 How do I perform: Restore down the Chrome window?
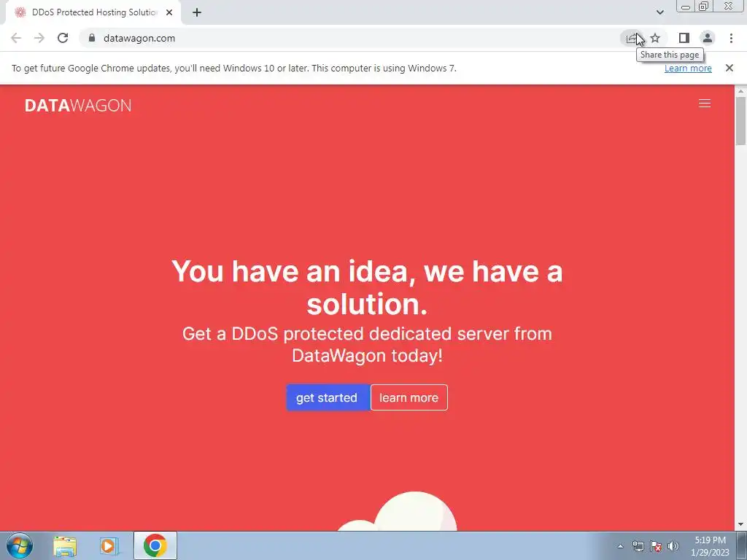coord(703,7)
